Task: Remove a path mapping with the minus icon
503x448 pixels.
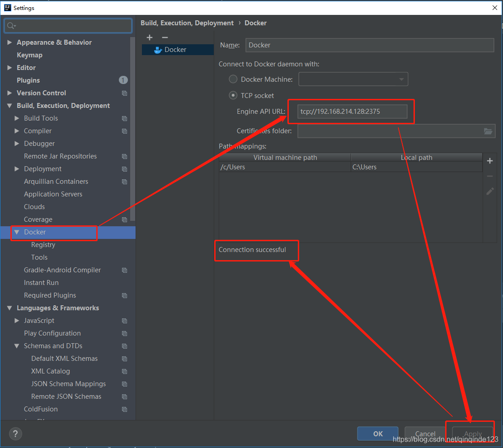Action: click(490, 176)
